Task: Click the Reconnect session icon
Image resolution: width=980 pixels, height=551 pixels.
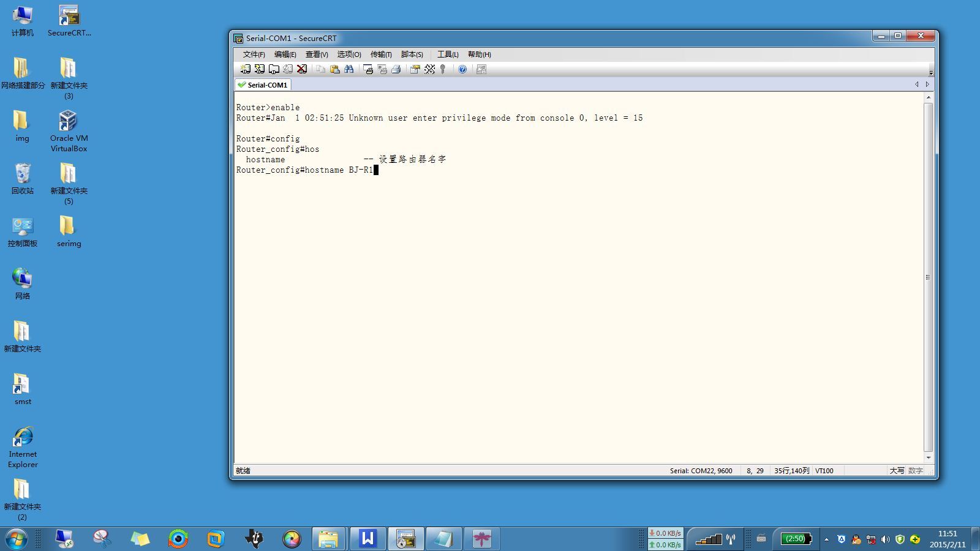Action: pos(288,69)
